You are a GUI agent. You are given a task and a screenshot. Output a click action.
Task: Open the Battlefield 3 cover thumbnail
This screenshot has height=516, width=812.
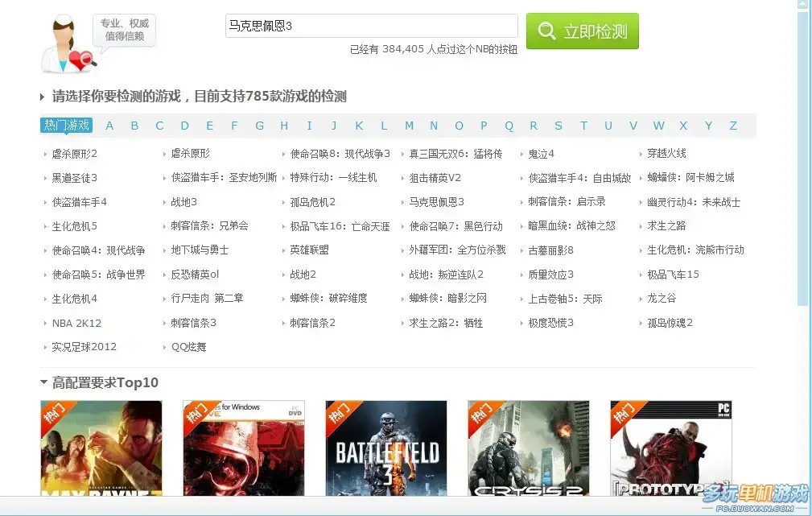tap(385, 448)
